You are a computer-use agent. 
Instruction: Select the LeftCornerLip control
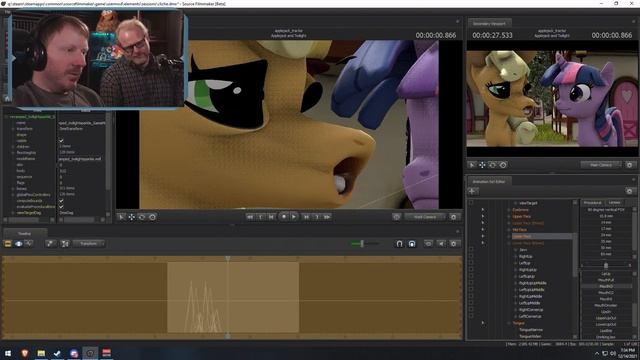(x=530, y=316)
